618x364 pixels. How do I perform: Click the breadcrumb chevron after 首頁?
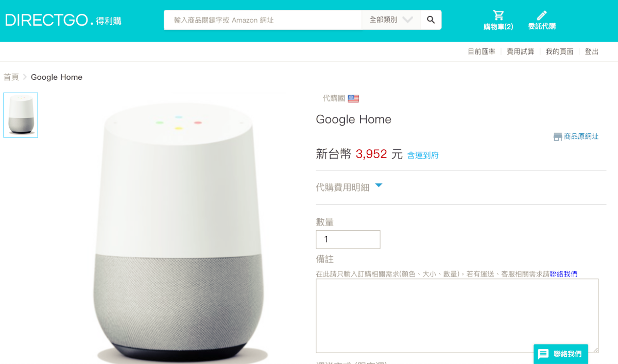coord(25,77)
